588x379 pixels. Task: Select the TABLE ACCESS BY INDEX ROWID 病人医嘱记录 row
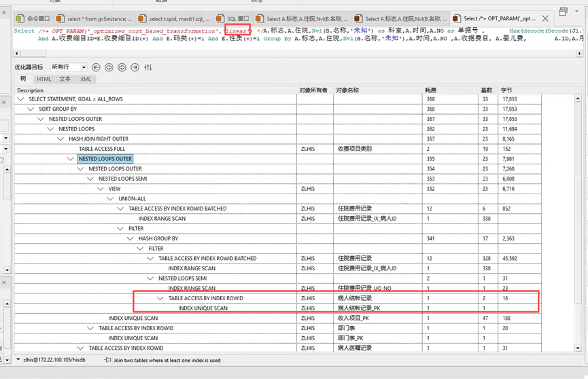point(278,348)
